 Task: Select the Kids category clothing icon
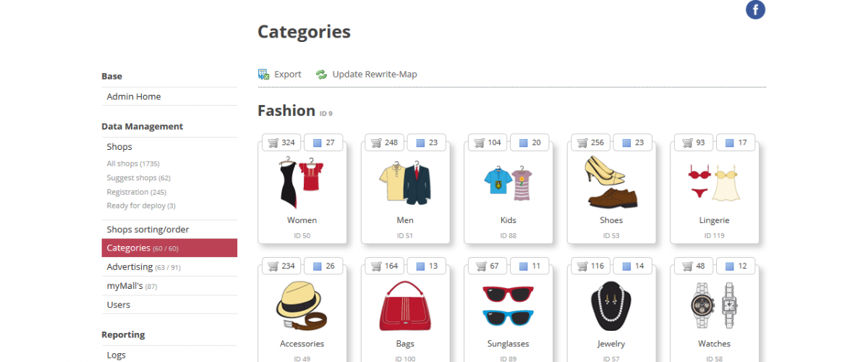pyautogui.click(x=508, y=184)
